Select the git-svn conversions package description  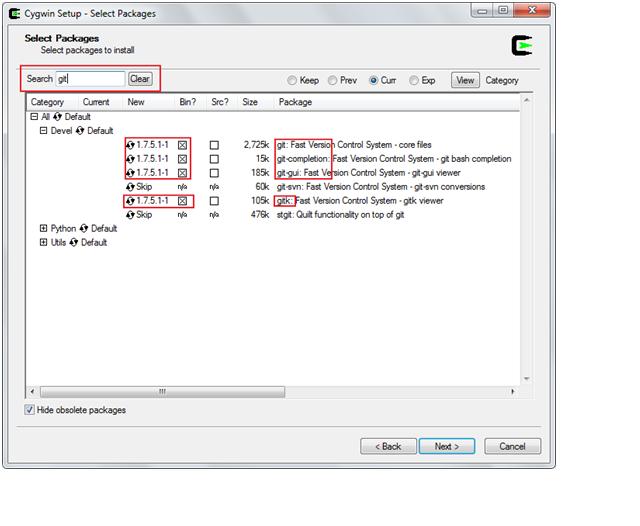click(x=381, y=187)
